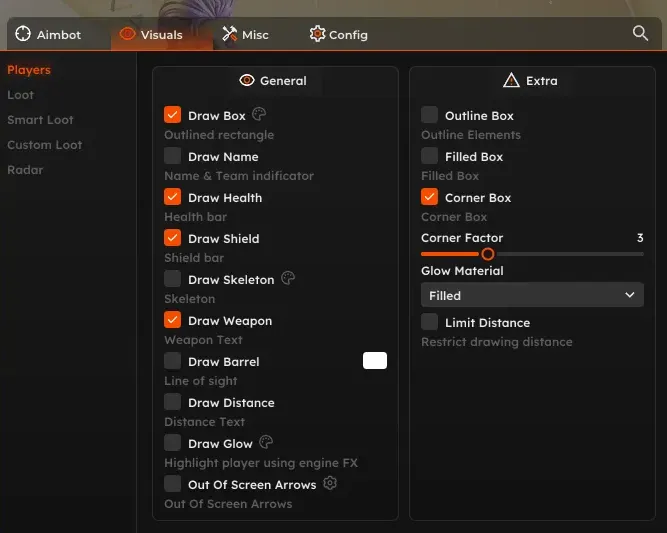Click the "Health bar" description text
Viewport: 667px width, 533px height.
point(196,217)
